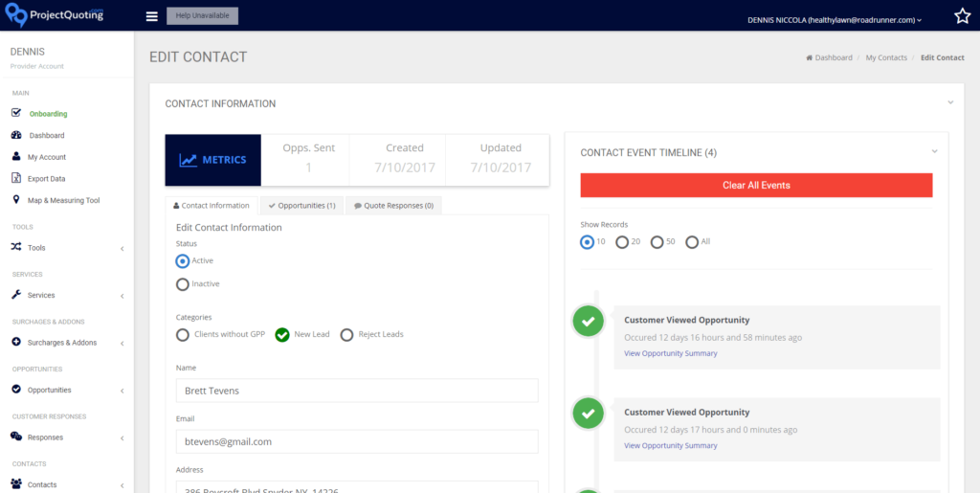Switch to the Opportunities (1) tab
This screenshot has width=980, height=493.
pos(301,205)
